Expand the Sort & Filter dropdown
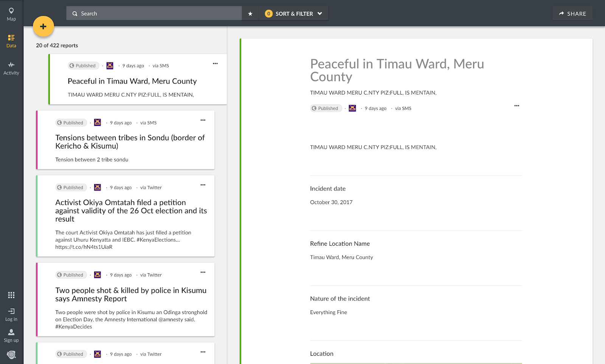 click(x=294, y=14)
